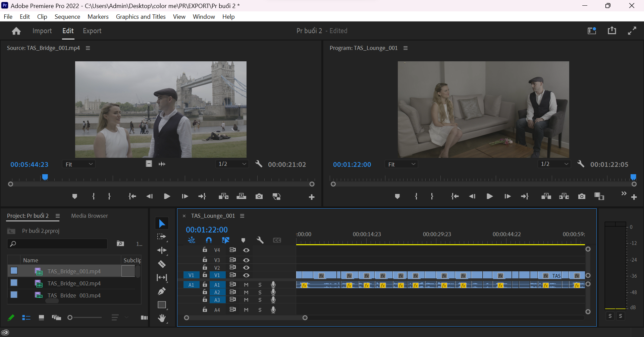The width and height of the screenshot is (644, 337).
Task: Choose the Track Select Forward tool
Action: (162, 237)
